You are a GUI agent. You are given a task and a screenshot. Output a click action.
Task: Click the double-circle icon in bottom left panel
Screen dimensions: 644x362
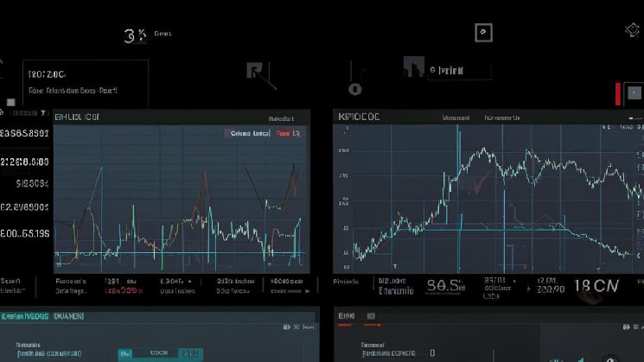[286, 327]
